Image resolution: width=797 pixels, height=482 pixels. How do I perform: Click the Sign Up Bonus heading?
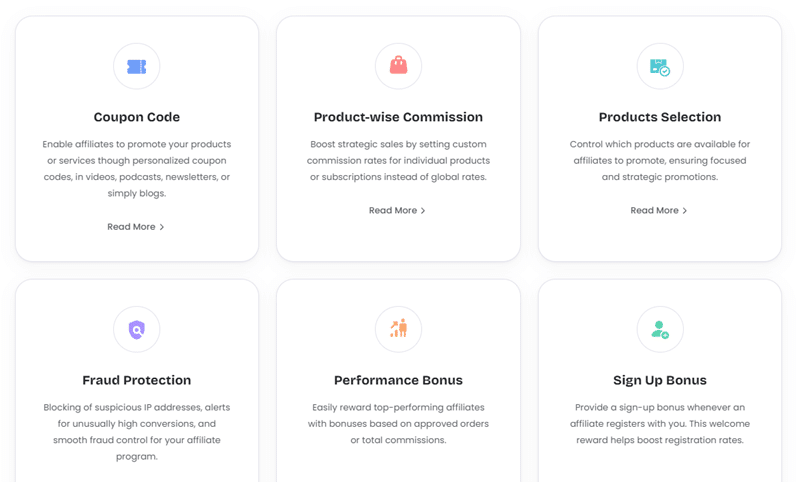[x=660, y=380]
